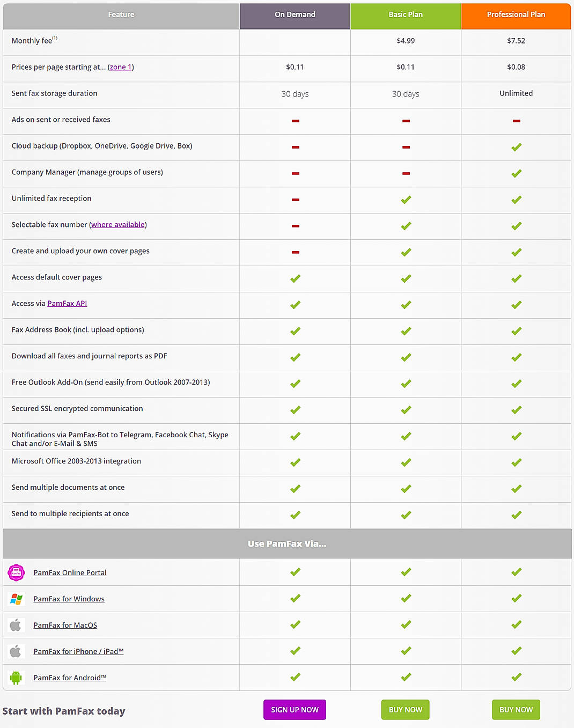Click the On Demand checkmark for PamFax API access
The image size is (574, 728).
point(295,305)
